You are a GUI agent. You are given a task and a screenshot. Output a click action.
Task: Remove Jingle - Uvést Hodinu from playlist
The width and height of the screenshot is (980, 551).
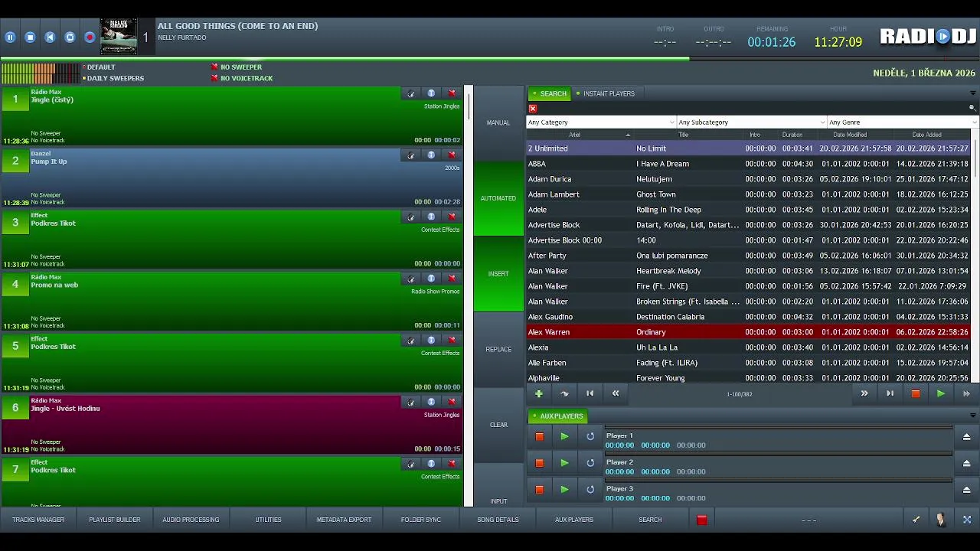point(452,402)
